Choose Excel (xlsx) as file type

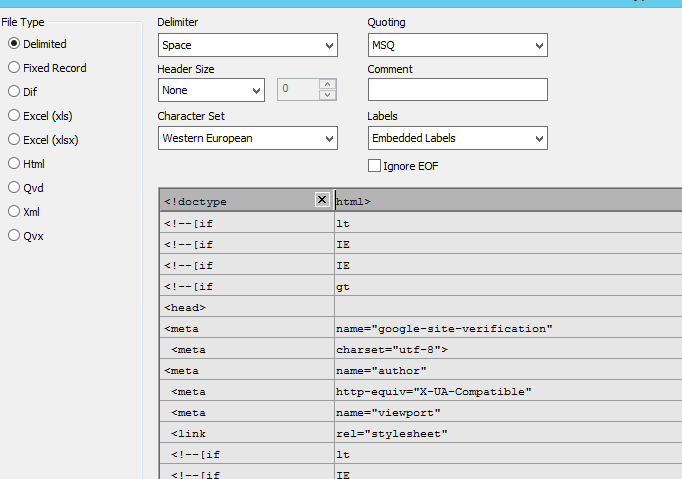[x=14, y=140]
